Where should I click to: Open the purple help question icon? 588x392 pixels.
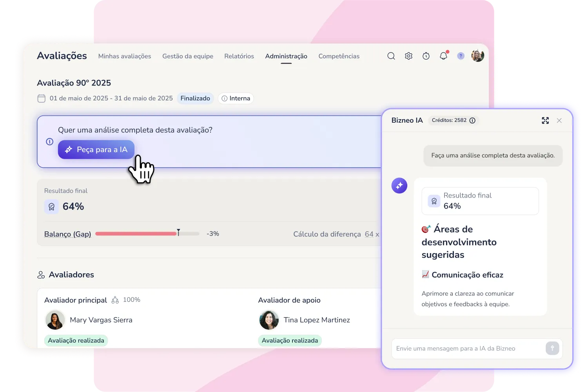click(461, 56)
